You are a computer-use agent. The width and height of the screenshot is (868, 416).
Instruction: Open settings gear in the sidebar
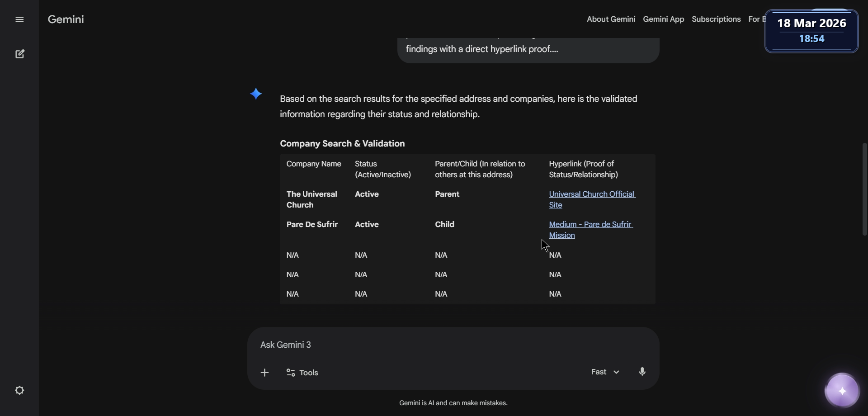(20, 390)
